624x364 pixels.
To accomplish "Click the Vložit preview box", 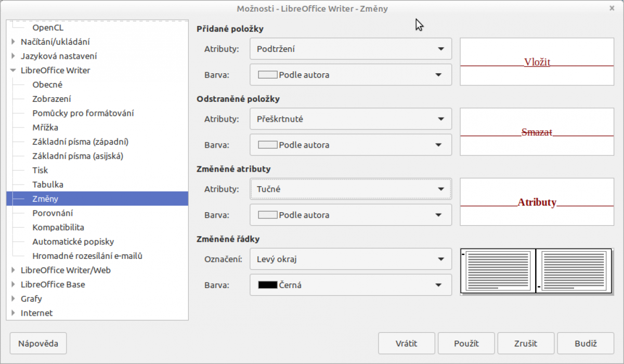I will coord(537,62).
